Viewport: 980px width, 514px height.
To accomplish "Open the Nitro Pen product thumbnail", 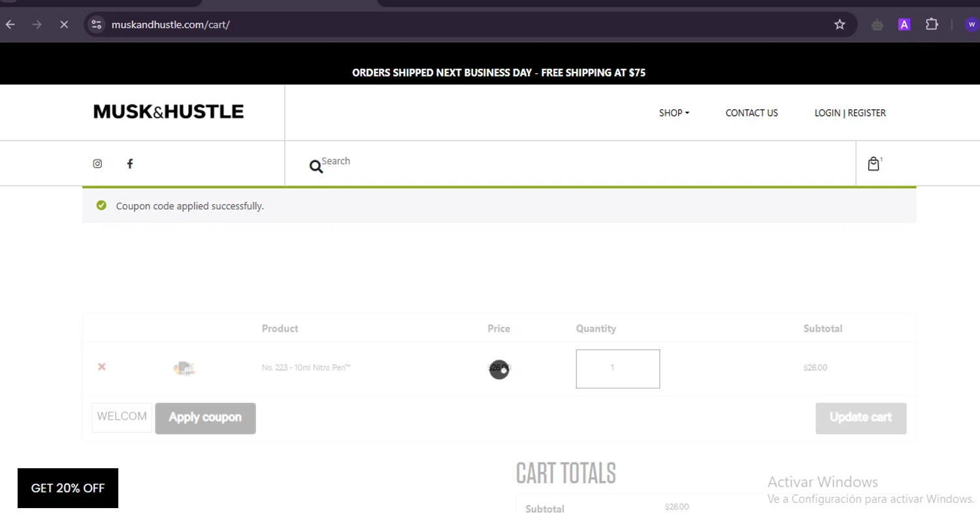I will pos(184,368).
